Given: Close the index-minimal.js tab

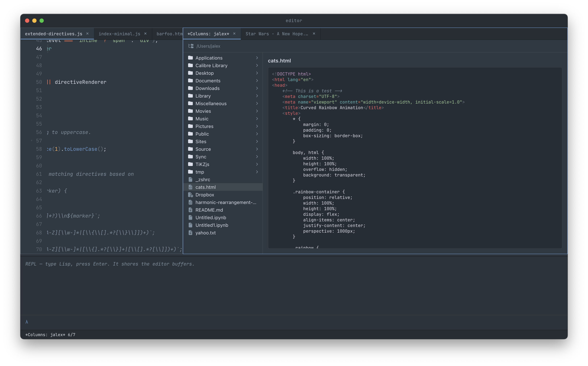Looking at the screenshot, I should coord(145,34).
